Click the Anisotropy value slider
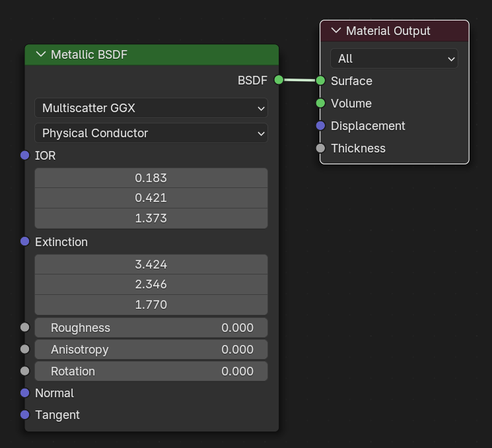 click(151, 350)
